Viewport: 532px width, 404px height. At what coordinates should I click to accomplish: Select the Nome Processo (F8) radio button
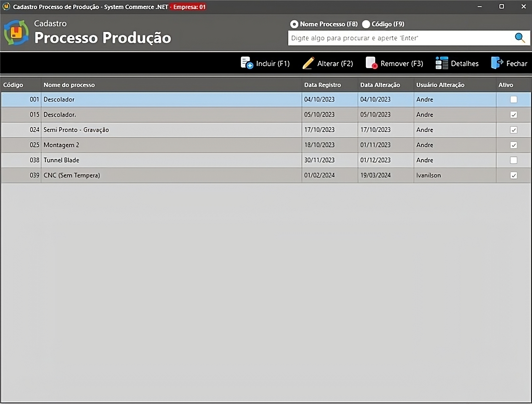click(x=294, y=24)
